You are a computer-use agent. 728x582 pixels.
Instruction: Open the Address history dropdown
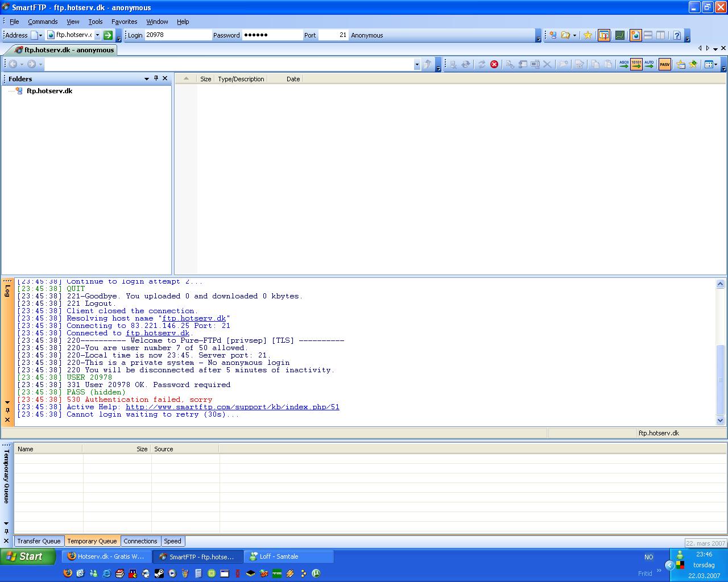coord(97,35)
